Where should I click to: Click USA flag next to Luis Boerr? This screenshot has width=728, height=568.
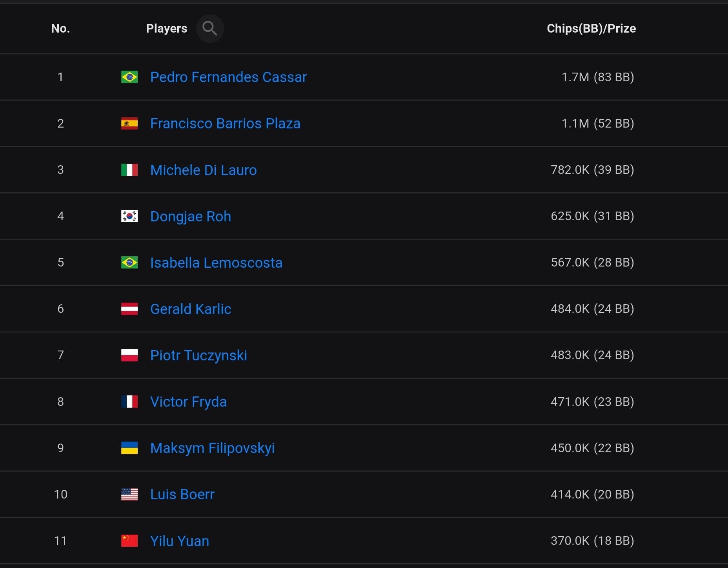pos(129,494)
